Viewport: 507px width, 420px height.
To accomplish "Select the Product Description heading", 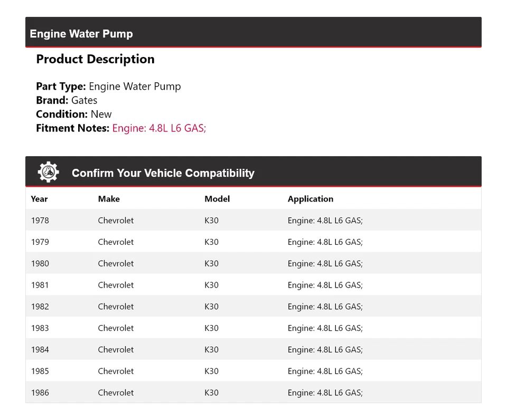I will pos(95,59).
